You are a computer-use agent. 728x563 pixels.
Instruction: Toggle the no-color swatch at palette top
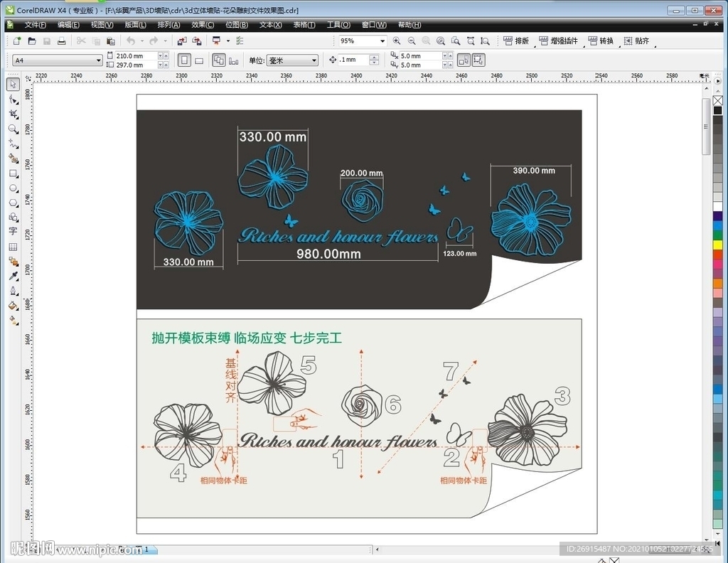coord(717,100)
